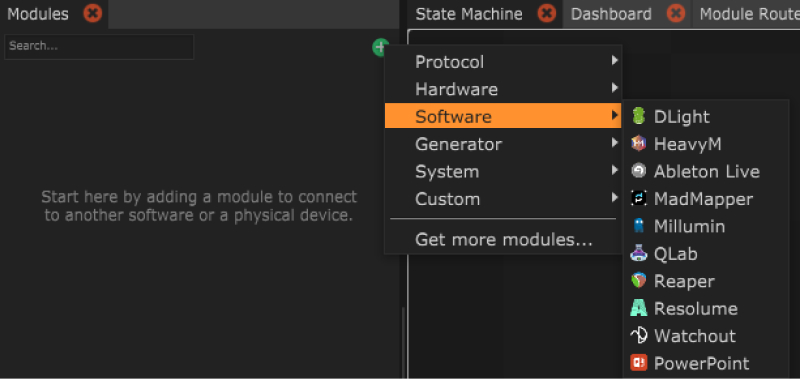Expand the Generator submenu arrow
This screenshot has height=379, width=800.
615,143
